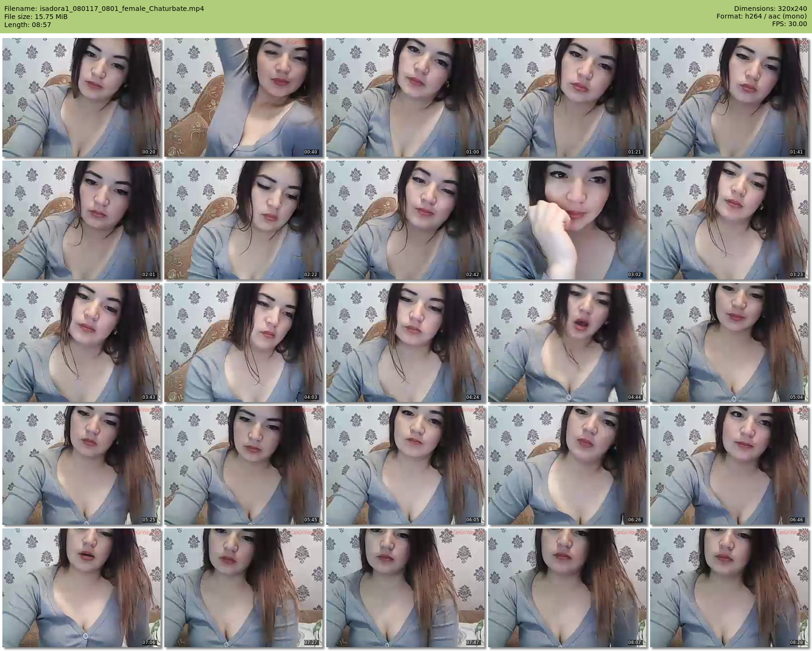Open the thumbnail timestamped 07:06
812x651 pixels.
[82, 588]
